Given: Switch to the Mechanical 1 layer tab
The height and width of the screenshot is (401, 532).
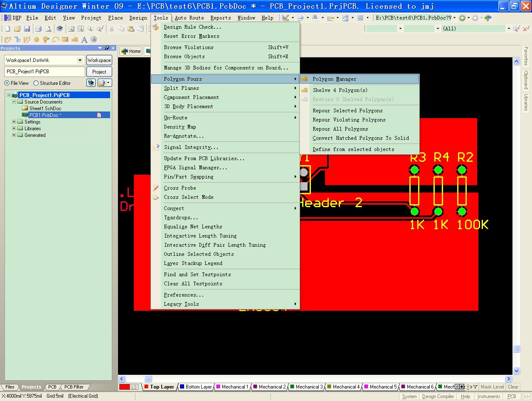Looking at the screenshot, I should click(x=232, y=387).
